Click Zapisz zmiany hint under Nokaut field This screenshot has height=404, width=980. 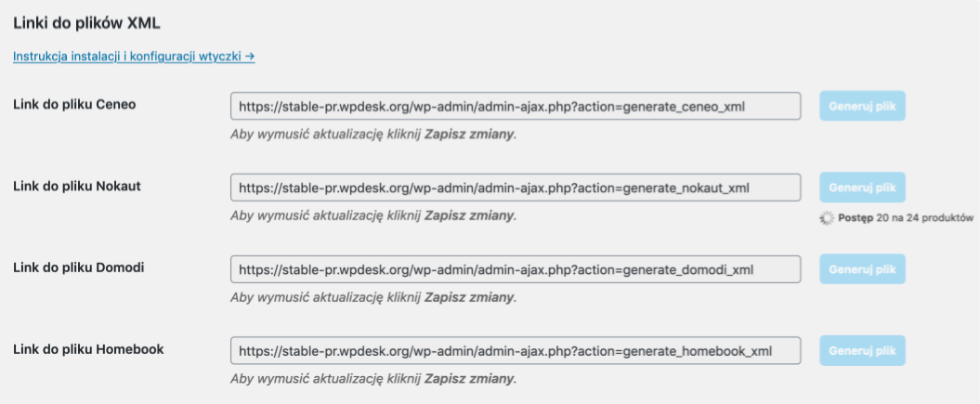tap(469, 215)
